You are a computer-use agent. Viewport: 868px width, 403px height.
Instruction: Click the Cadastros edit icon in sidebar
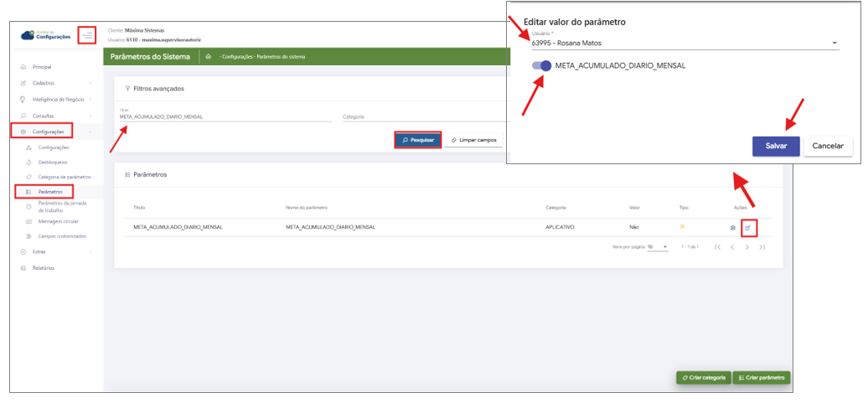[23, 83]
